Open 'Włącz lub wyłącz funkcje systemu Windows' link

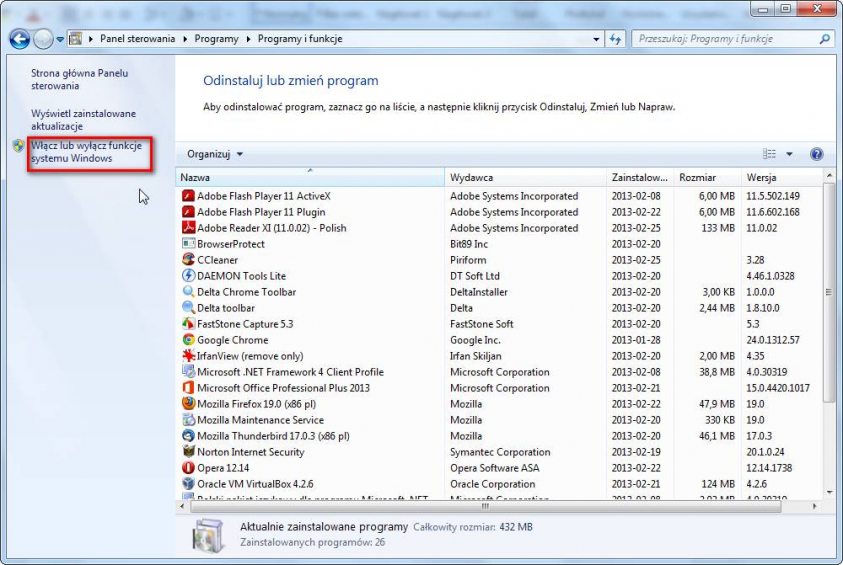tap(86, 152)
